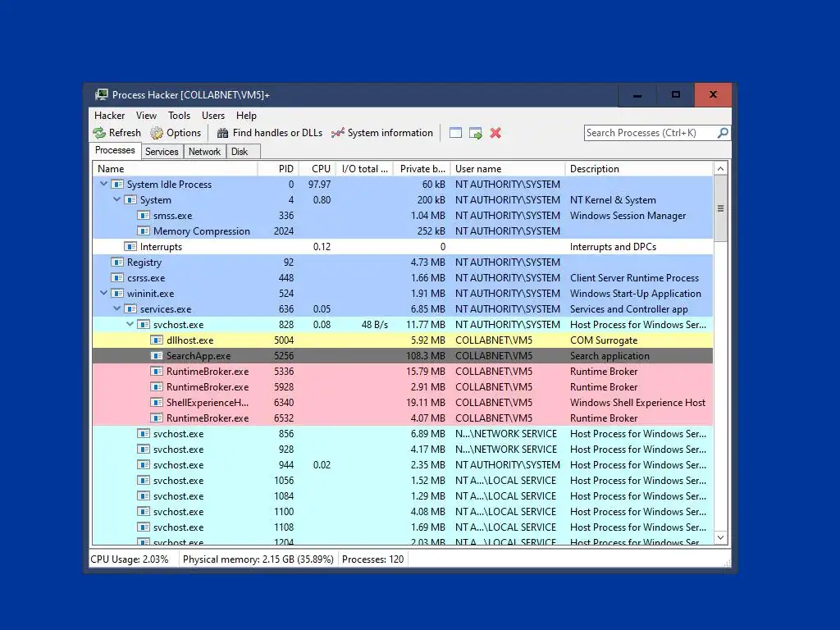Click the System Idle Process row icon

click(117, 185)
